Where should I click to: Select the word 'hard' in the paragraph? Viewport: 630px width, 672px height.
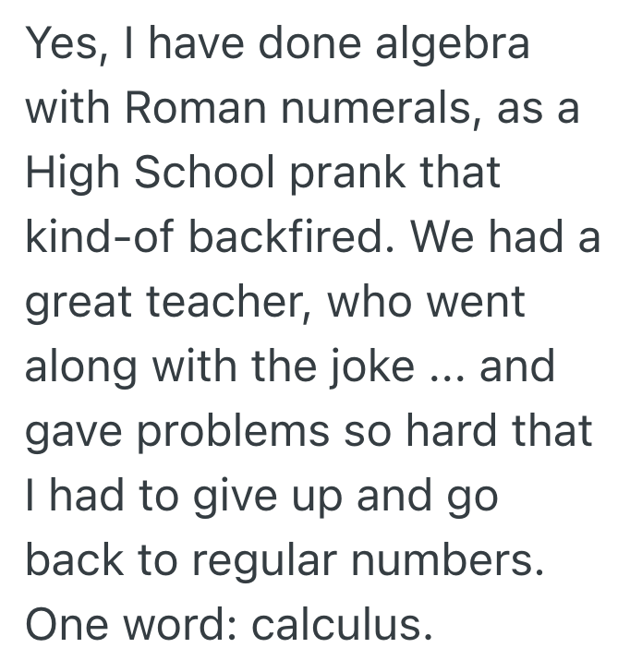coord(455,432)
